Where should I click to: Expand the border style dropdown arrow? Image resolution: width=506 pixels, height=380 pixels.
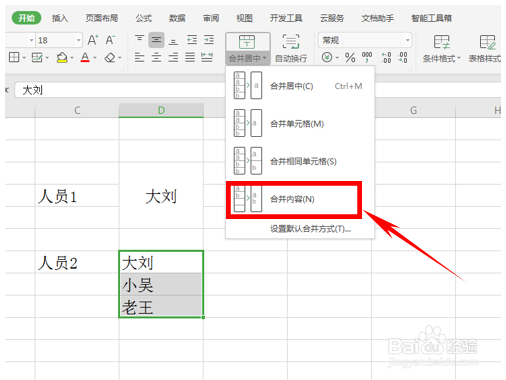coord(47,58)
